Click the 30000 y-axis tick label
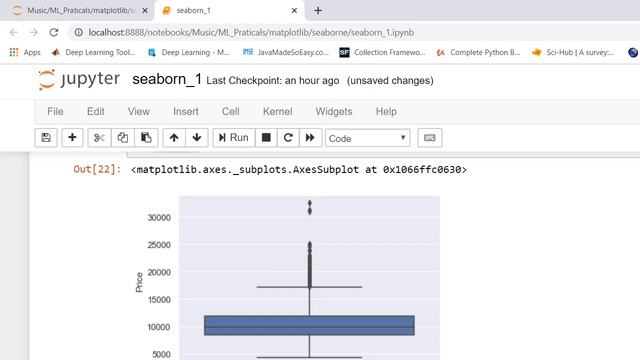640x360 pixels. pos(159,218)
